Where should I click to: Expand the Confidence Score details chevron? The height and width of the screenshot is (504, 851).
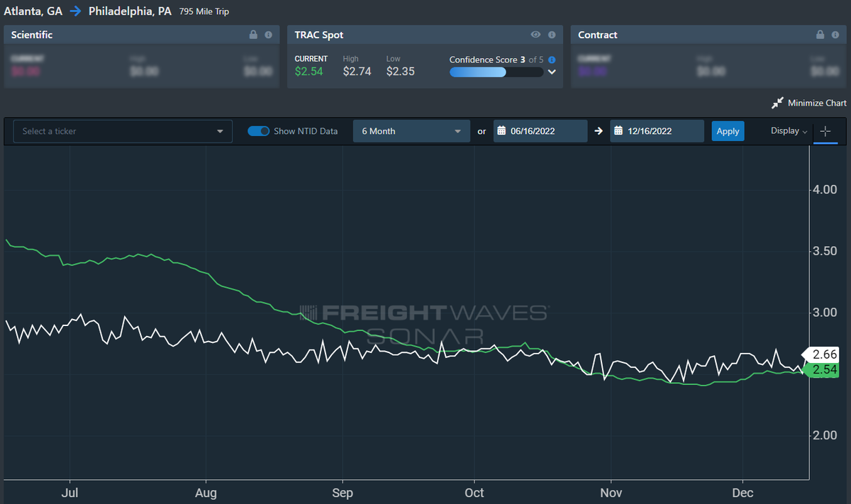tap(552, 72)
